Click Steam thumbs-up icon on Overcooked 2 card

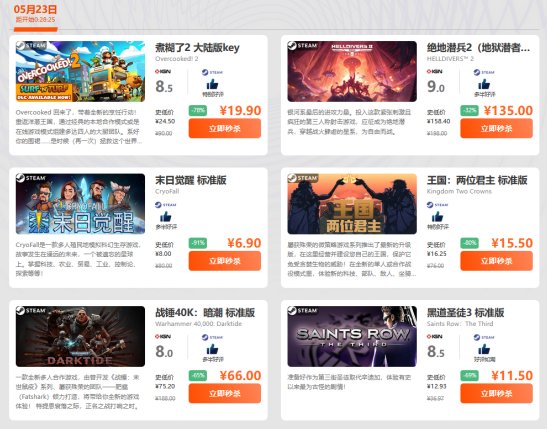coord(212,84)
